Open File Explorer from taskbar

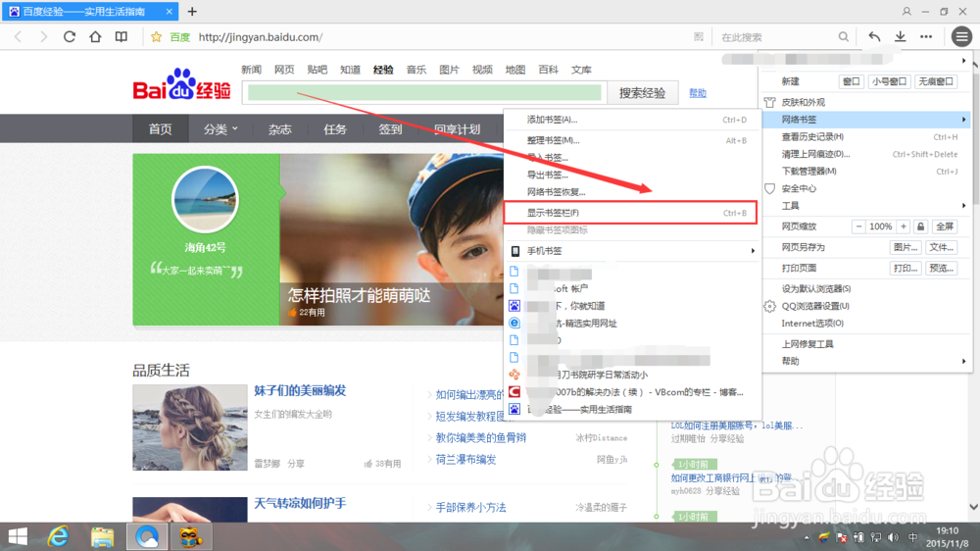102,536
